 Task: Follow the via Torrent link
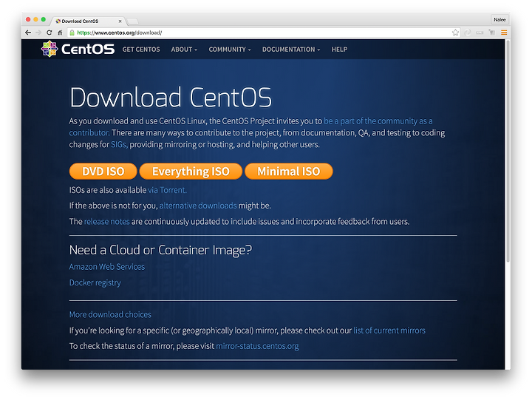point(167,190)
